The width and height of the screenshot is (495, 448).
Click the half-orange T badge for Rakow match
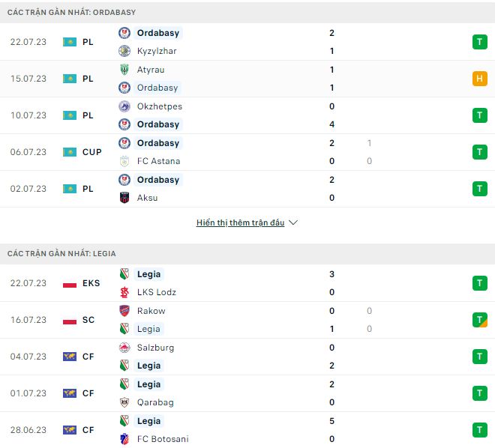tap(480, 320)
